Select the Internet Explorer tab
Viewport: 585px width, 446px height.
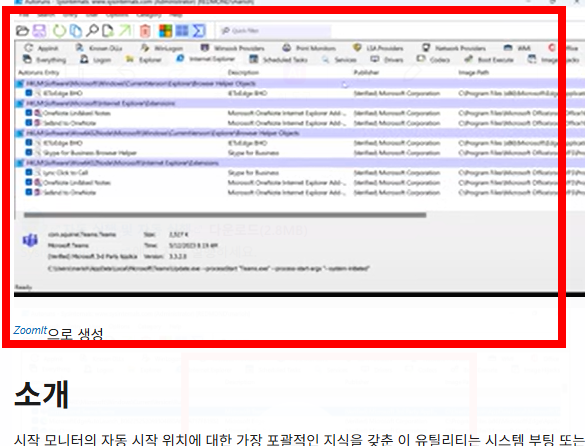click(206, 59)
